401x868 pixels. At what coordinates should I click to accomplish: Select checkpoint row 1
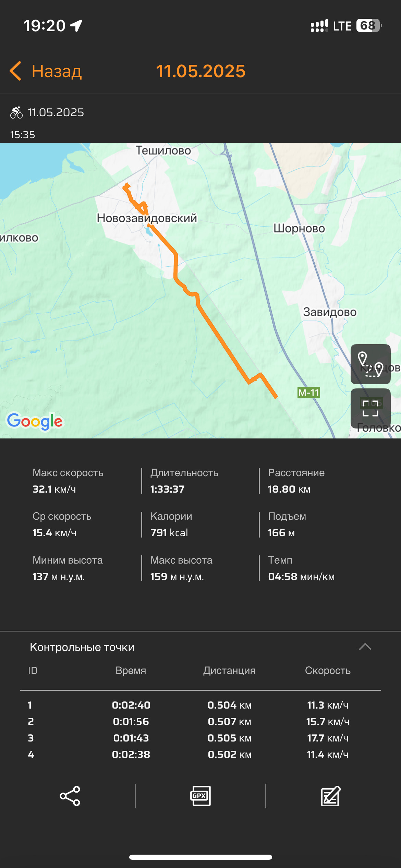(x=200, y=705)
